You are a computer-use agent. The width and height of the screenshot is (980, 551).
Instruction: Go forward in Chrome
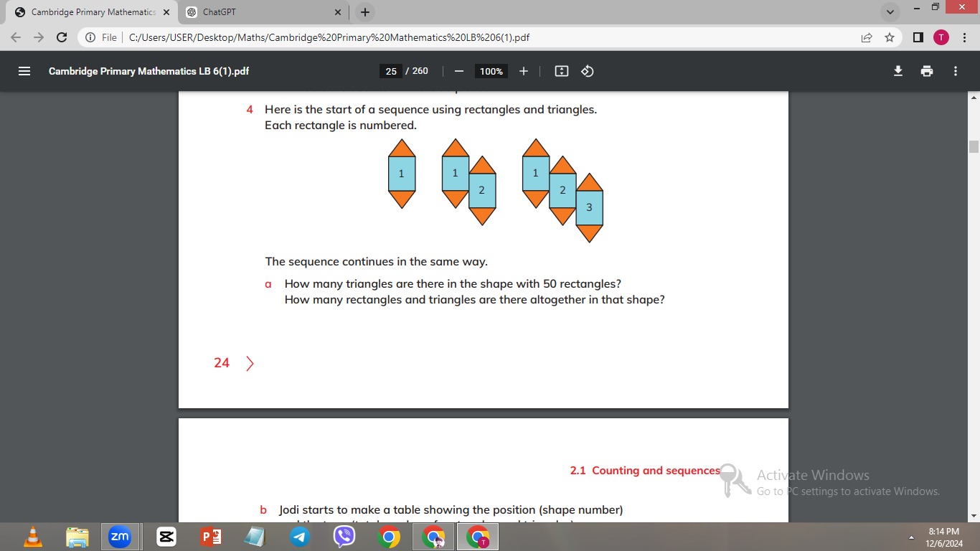(39, 37)
